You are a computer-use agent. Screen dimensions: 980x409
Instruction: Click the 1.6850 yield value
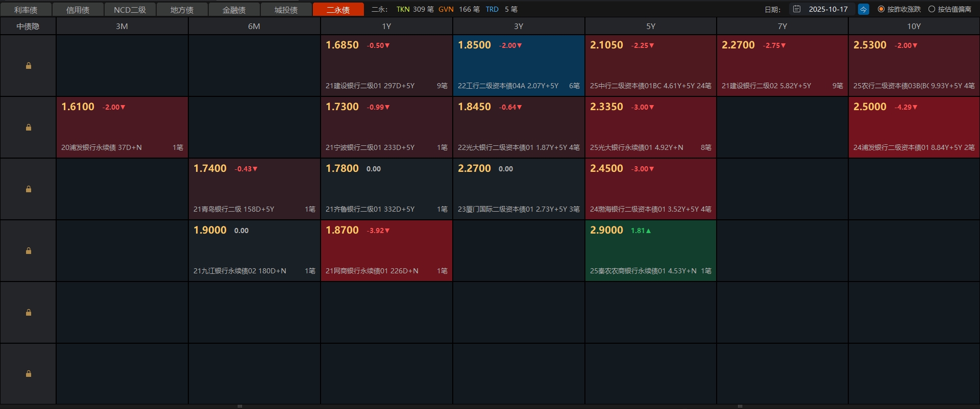(x=342, y=45)
